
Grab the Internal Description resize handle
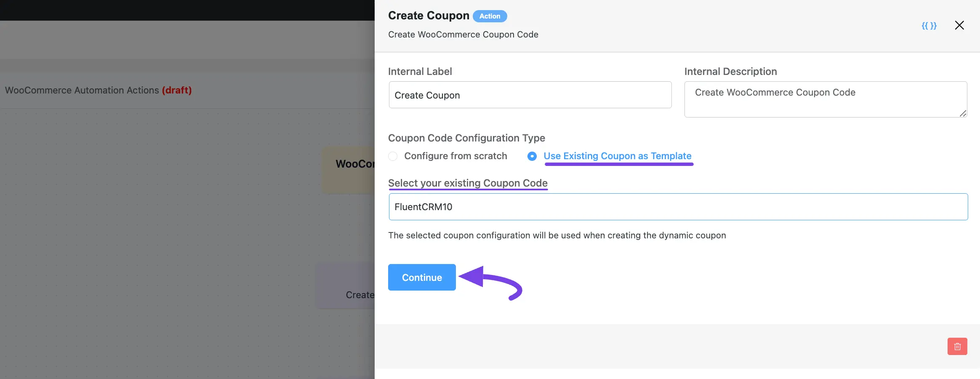pos(963,113)
